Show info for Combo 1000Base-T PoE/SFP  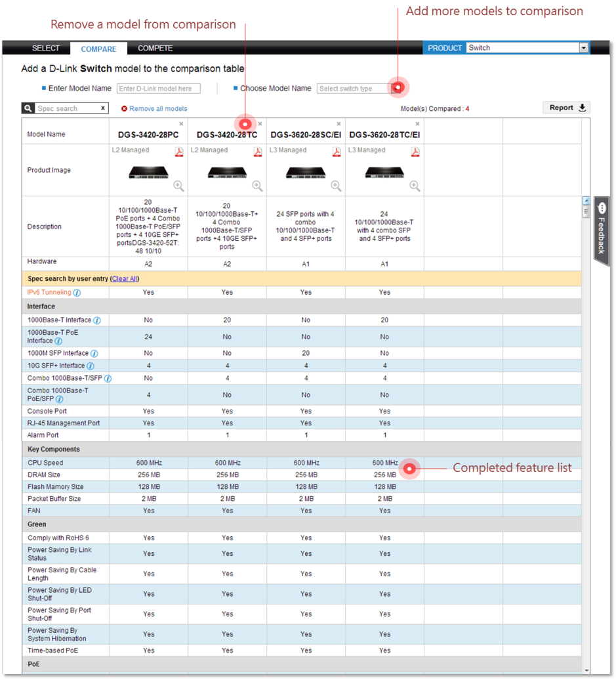(x=60, y=400)
